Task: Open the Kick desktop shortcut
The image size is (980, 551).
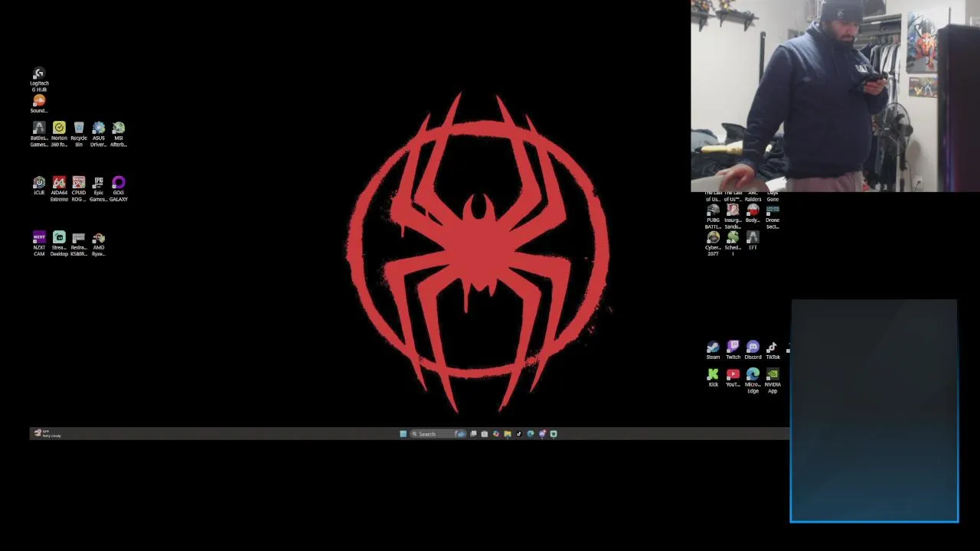Action: (x=713, y=378)
